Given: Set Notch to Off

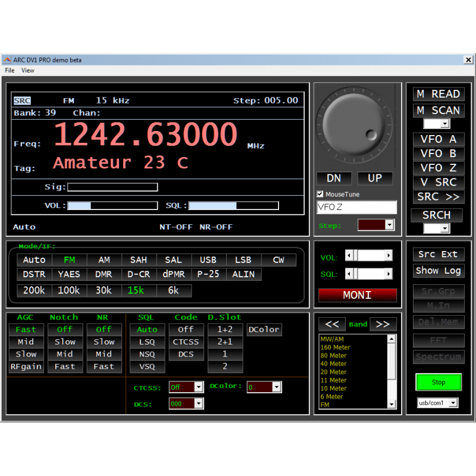Looking at the screenshot, I should [65, 330].
